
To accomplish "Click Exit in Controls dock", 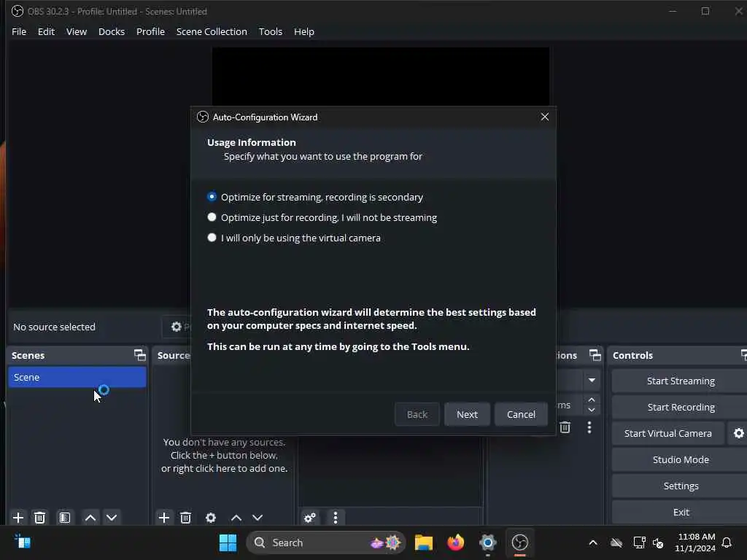I will click(x=681, y=512).
